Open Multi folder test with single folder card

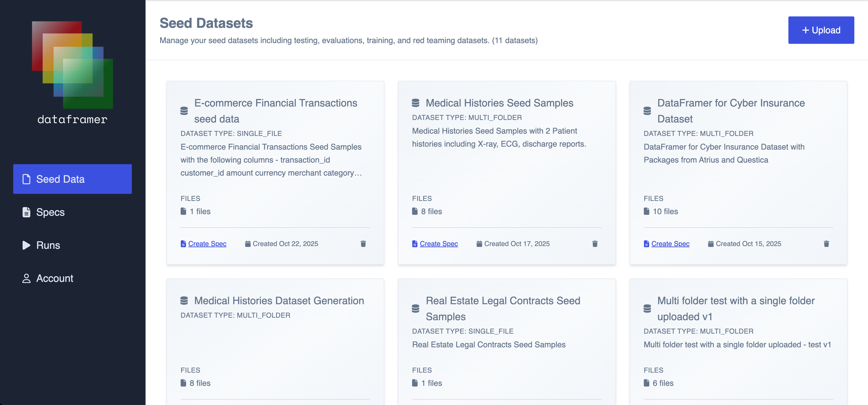pos(735,308)
